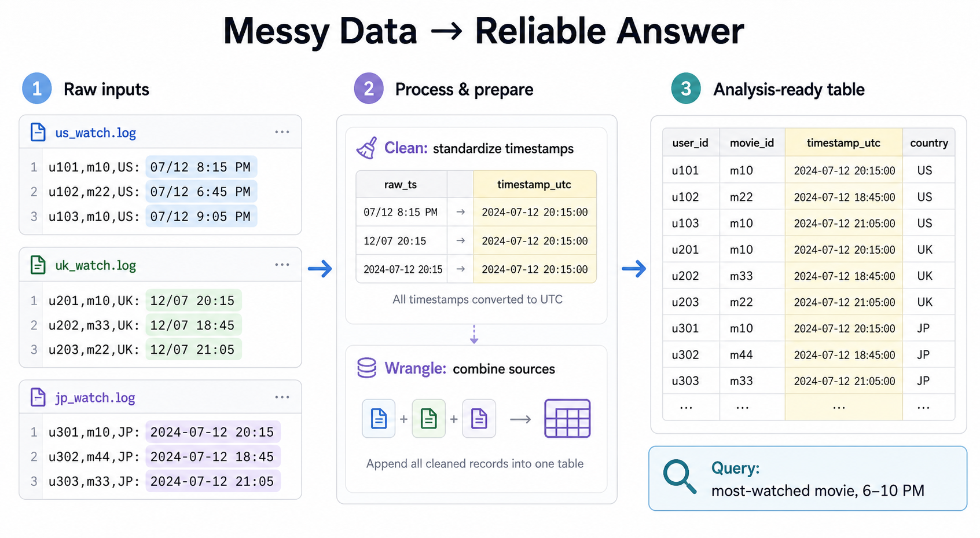Click the us_watch.log file icon
This screenshot has width=980, height=538.
(x=38, y=132)
